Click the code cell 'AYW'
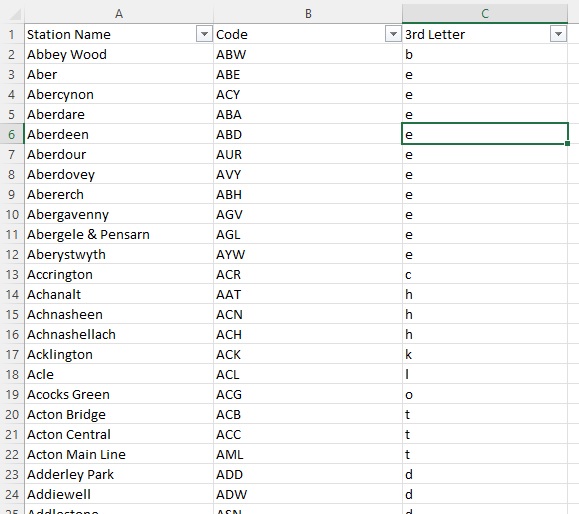Image resolution: width=579 pixels, height=514 pixels. pyautogui.click(x=308, y=254)
